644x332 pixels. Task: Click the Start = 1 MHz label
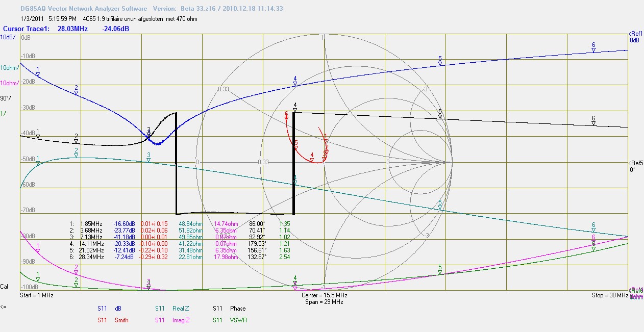click(36, 295)
